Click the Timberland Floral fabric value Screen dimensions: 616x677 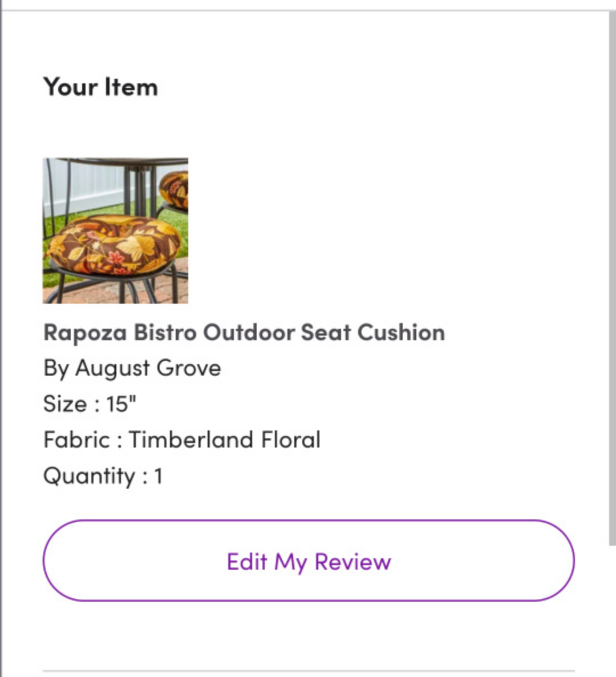(x=224, y=440)
